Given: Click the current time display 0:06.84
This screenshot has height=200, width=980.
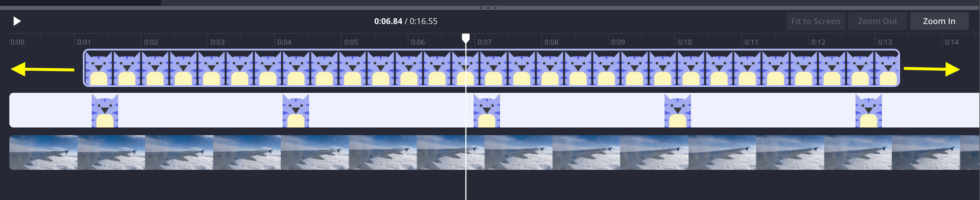Looking at the screenshot, I should (x=388, y=21).
